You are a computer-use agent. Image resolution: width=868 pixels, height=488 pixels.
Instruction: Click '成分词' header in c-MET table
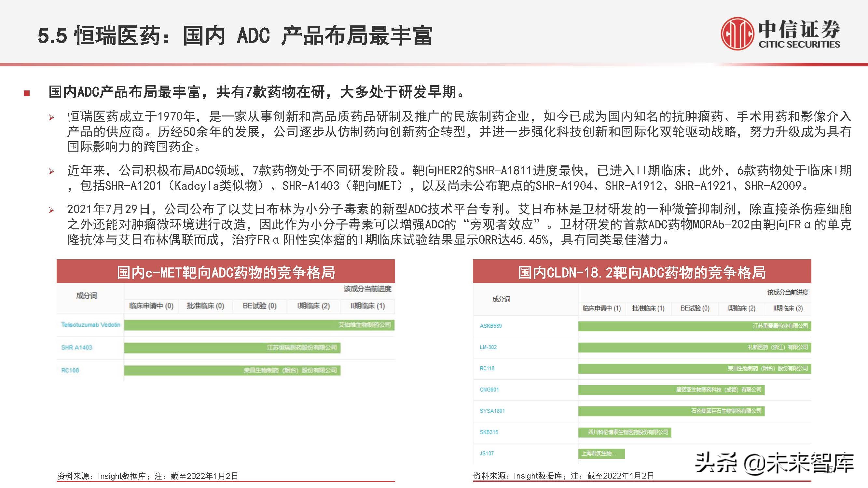(x=87, y=296)
